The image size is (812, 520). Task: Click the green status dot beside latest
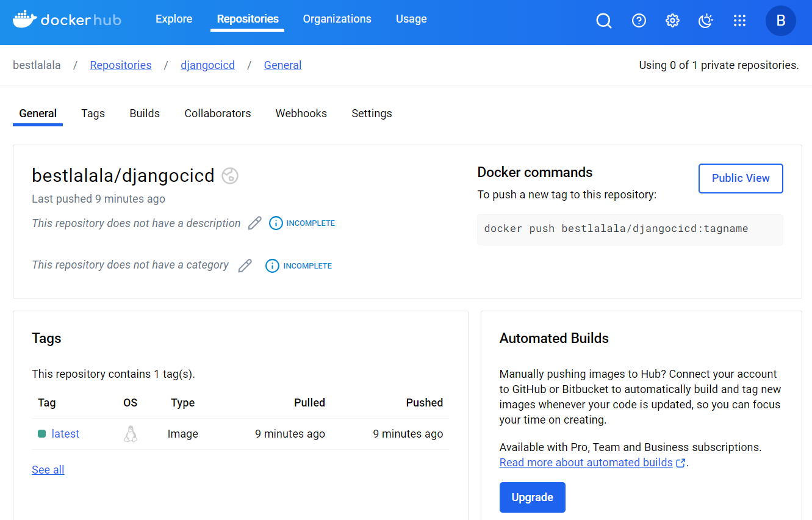click(x=41, y=434)
